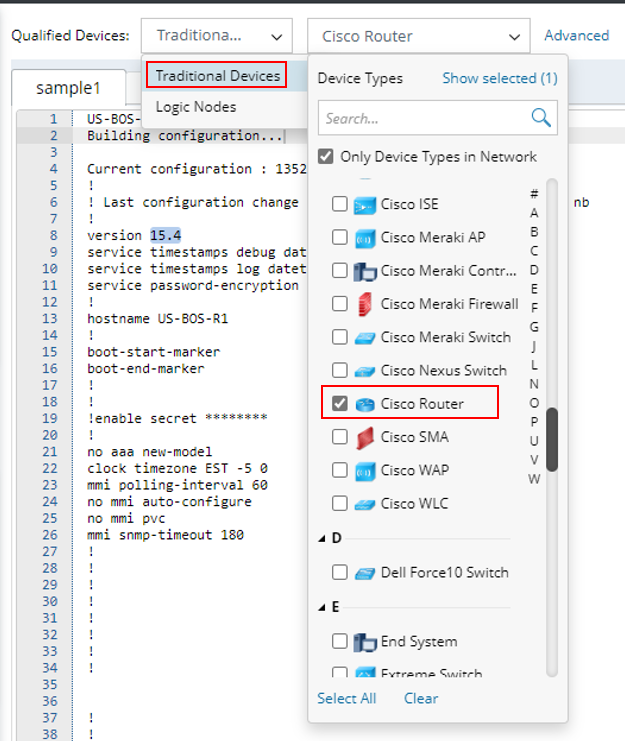Enable the Cisco WLC checkbox
Screen dimensions: 625x741
[x=340, y=504]
